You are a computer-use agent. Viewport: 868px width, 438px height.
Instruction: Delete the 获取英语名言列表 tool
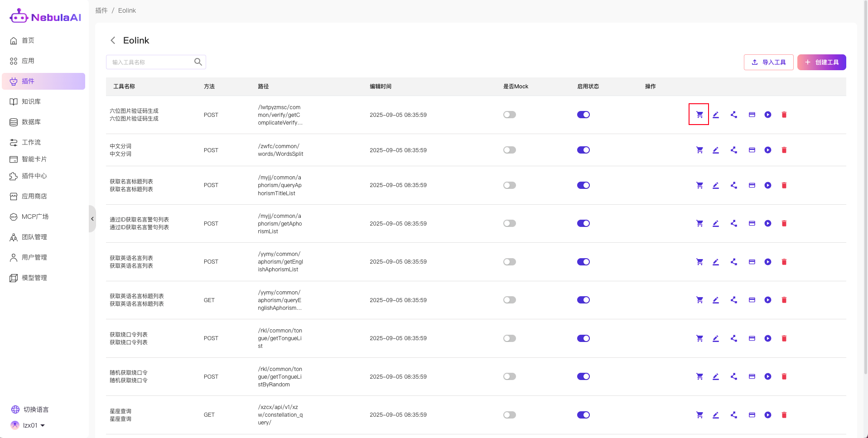[x=784, y=262]
